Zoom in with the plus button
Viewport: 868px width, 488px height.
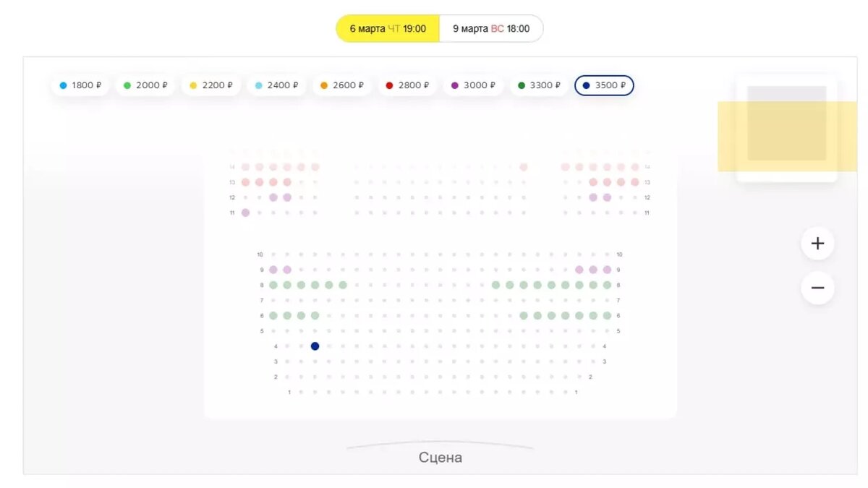pos(817,244)
